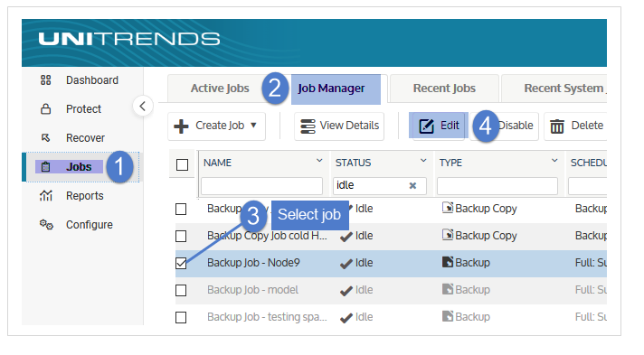644x355 pixels.
Task: Clear the idle status filter
Action: coord(412,185)
